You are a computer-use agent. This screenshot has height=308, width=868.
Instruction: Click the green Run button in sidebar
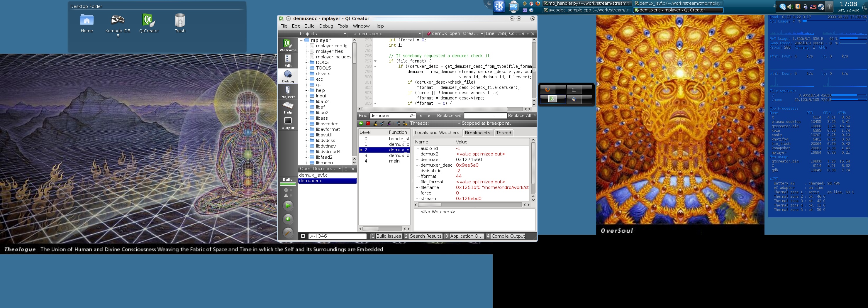288,205
